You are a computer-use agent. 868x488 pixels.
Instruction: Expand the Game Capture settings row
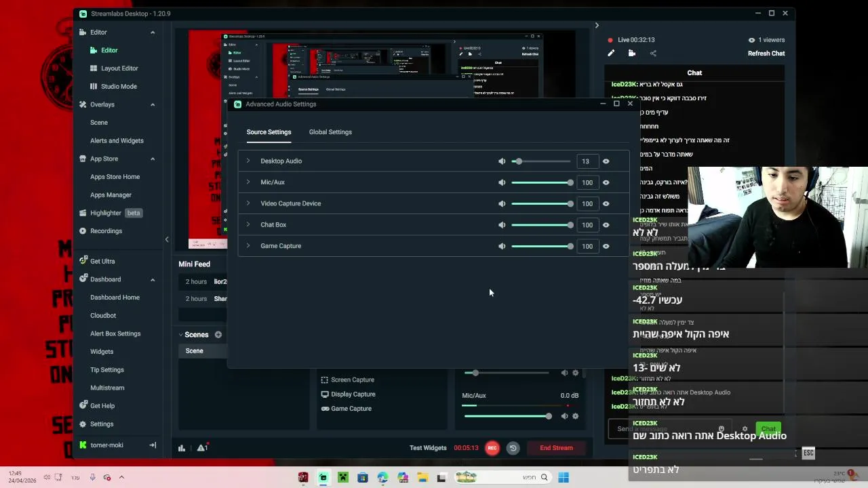tap(248, 245)
